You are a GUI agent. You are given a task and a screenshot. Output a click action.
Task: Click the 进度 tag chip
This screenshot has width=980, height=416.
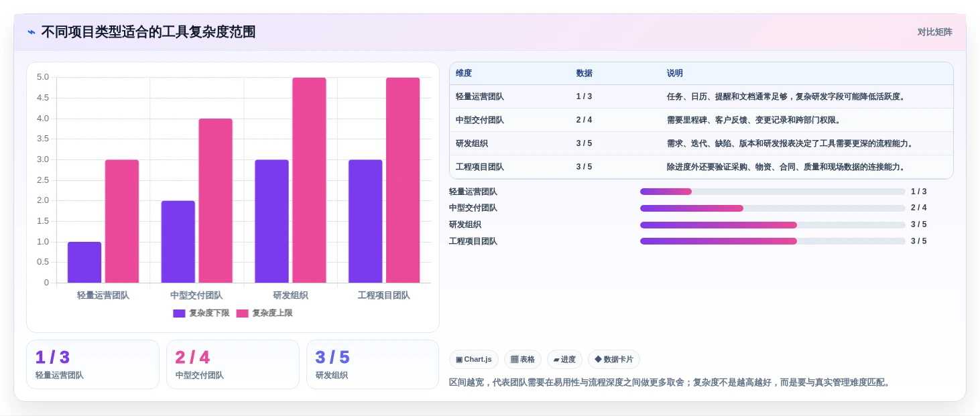[564, 360]
